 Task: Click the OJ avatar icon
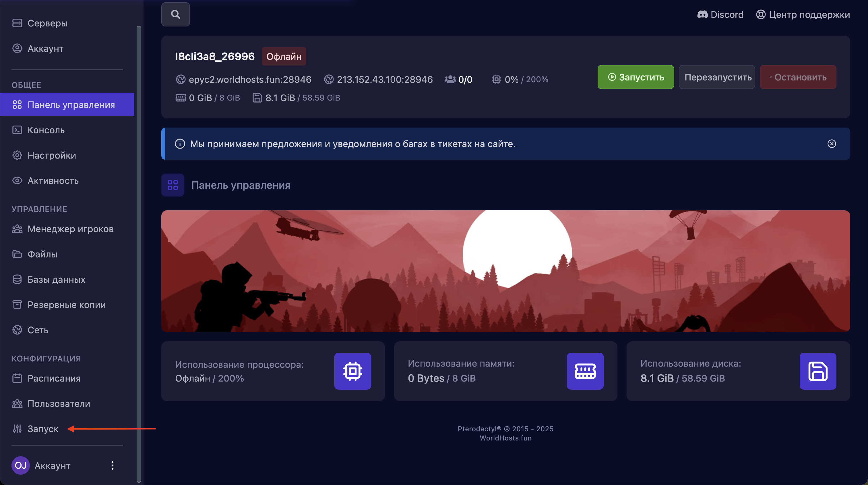(21, 465)
